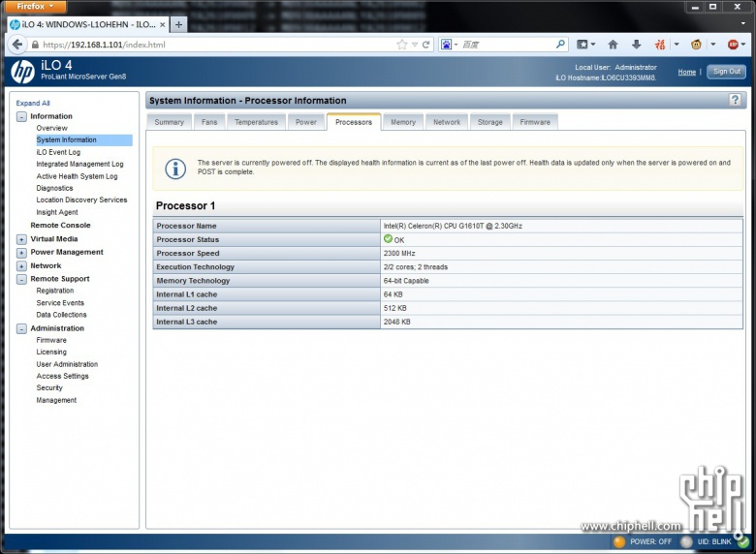Open Integrated Management Log
Image resolution: width=756 pixels, height=554 pixels.
(80, 165)
